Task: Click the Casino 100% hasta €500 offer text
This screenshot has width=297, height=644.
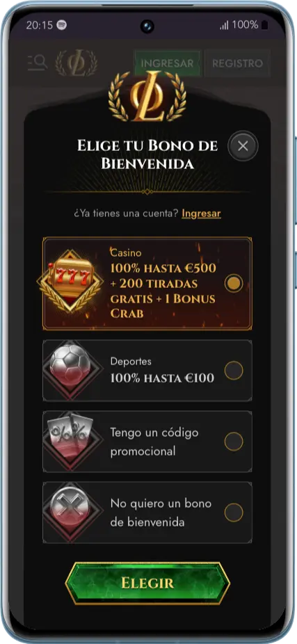Action: [x=163, y=283]
